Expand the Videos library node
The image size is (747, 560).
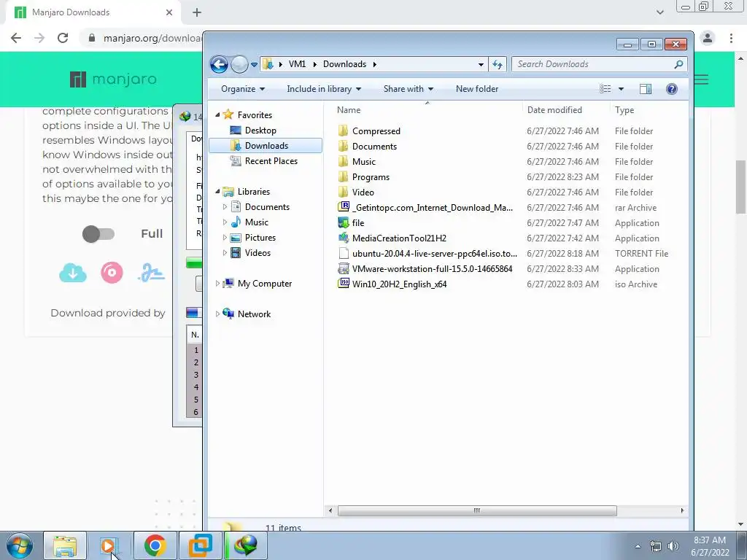[225, 253]
